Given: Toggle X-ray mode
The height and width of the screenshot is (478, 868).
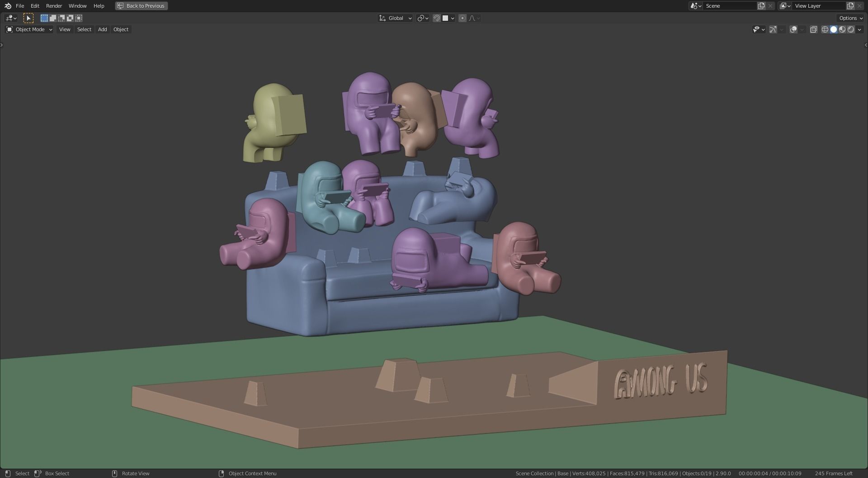Looking at the screenshot, I should click(813, 29).
